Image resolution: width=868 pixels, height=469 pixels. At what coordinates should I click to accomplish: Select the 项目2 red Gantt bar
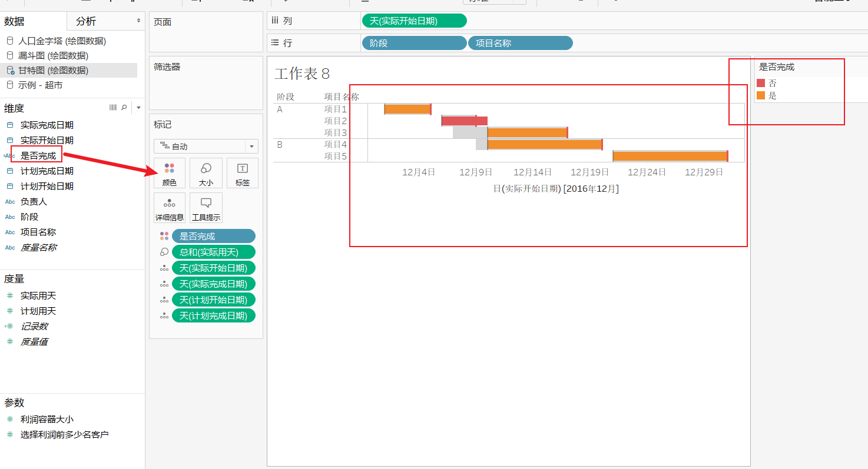(465, 121)
